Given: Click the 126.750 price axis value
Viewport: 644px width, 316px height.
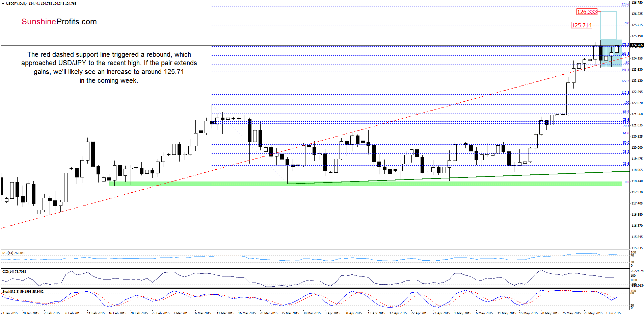Looking at the screenshot, I should click(637, 3).
